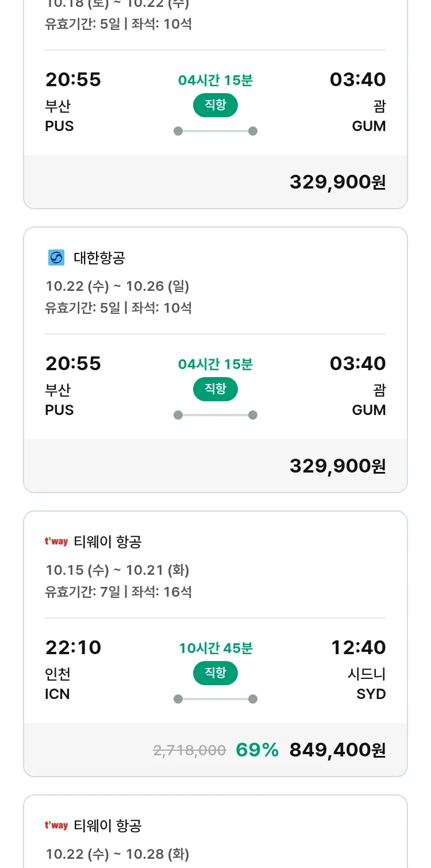Click the Korean Air logo icon

pyautogui.click(x=56, y=258)
